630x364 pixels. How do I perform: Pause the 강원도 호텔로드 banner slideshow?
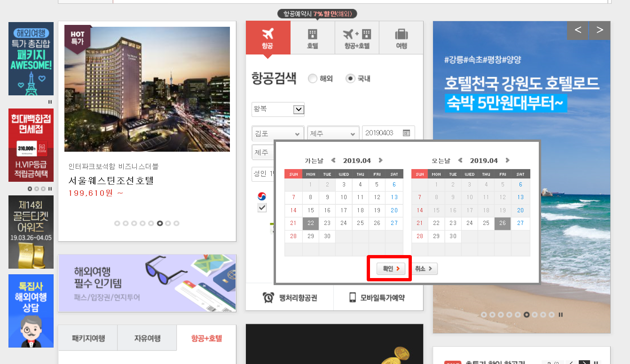[561, 315]
